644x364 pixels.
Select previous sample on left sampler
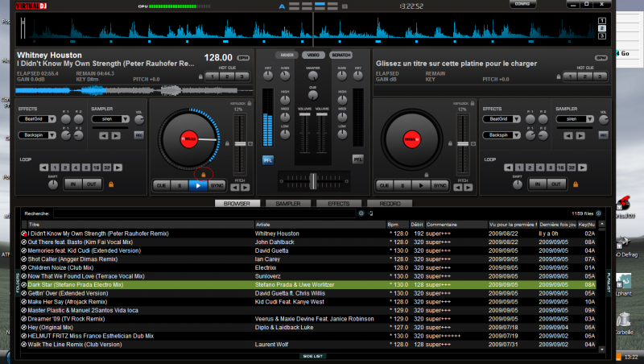104,135
